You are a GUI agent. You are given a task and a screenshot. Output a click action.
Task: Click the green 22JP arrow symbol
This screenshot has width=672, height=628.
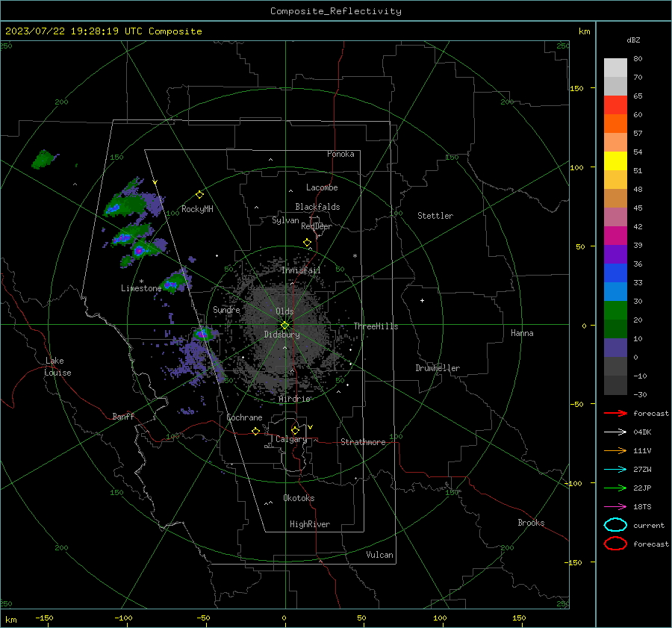click(x=615, y=488)
